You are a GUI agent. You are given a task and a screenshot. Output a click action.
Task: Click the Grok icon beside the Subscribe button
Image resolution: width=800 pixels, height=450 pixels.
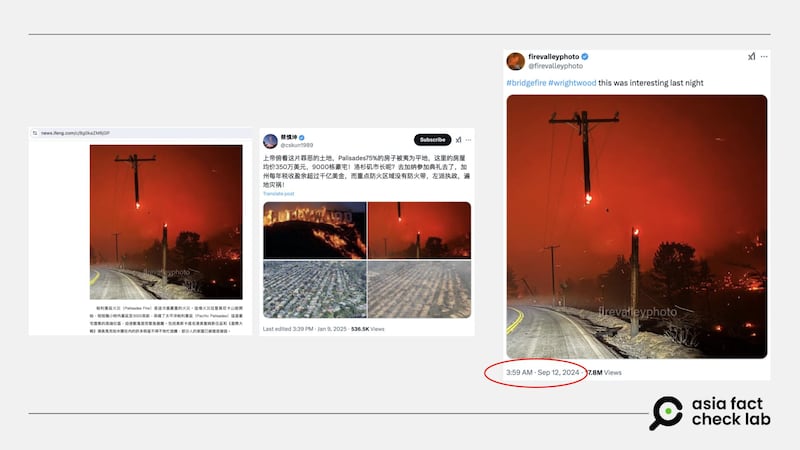click(459, 140)
